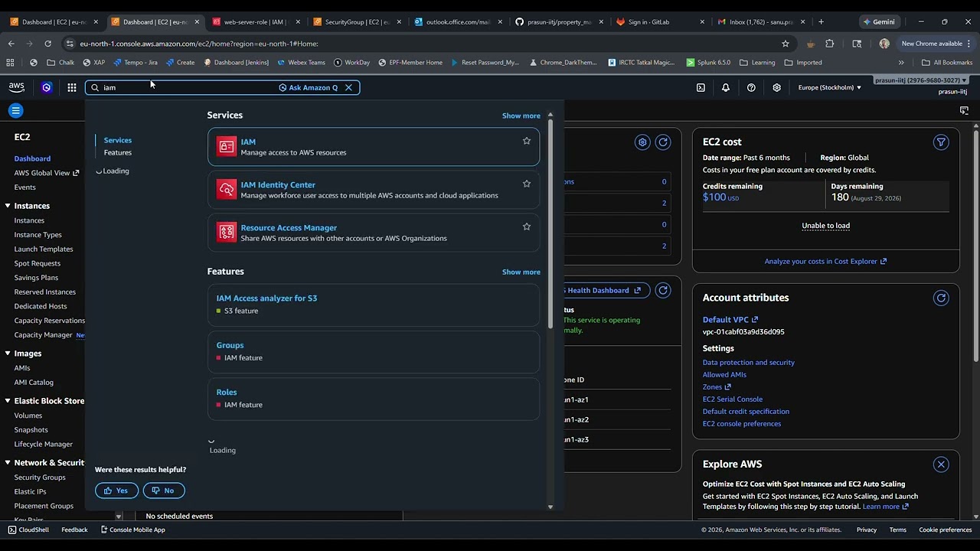Open the Amazon Q icon in the top bar
980x551 pixels.
(47, 87)
